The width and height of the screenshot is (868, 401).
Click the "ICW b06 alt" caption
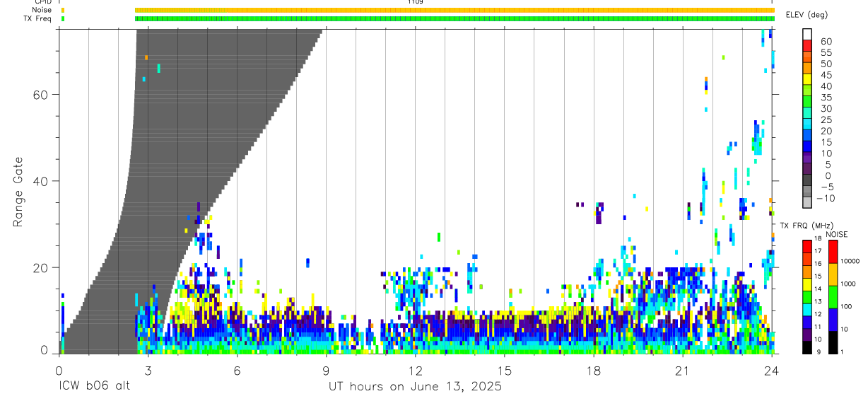tap(94, 386)
